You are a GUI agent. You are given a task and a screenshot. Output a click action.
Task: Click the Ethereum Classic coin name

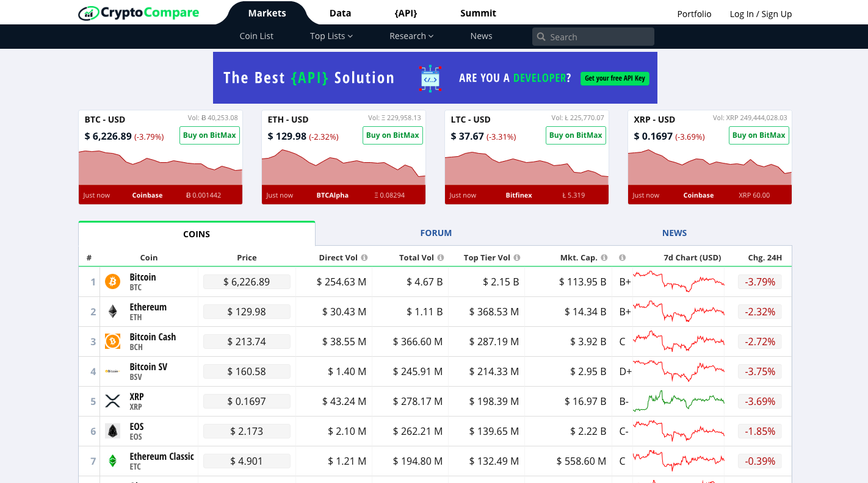click(x=162, y=456)
